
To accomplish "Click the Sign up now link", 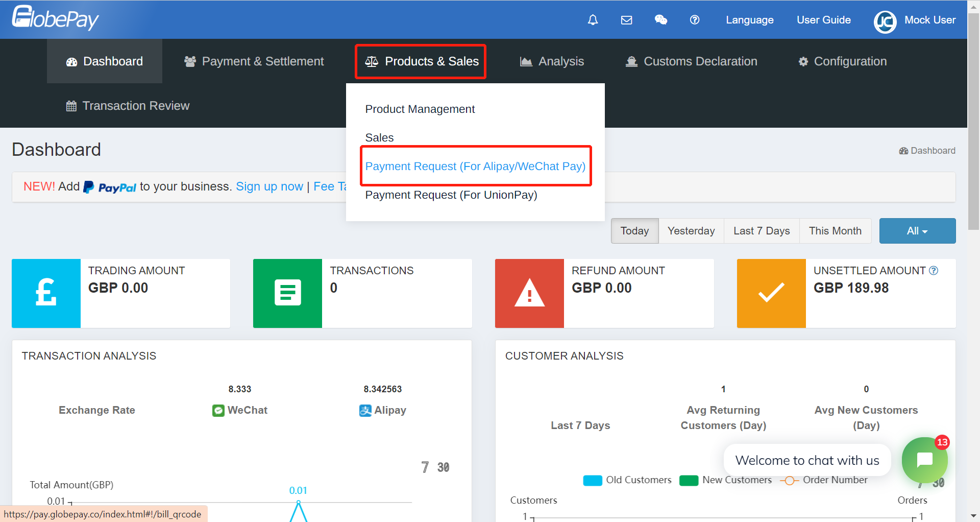I will (x=269, y=186).
